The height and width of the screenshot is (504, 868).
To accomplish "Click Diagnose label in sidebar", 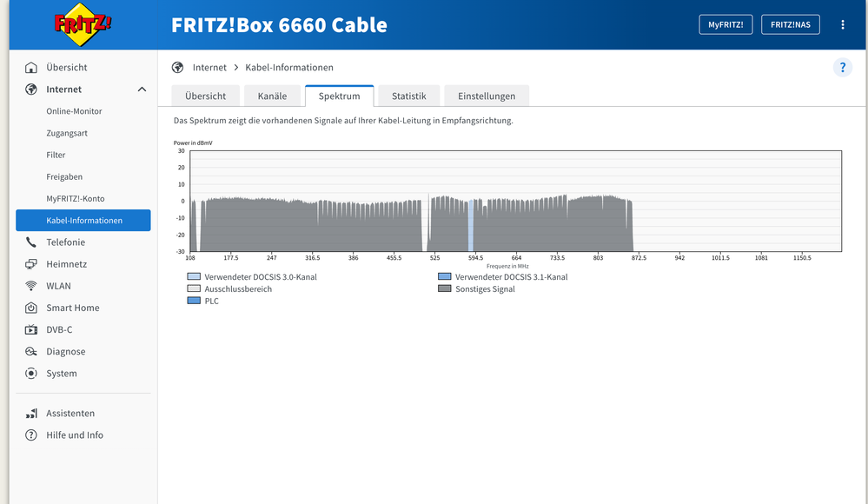I will click(x=65, y=352).
